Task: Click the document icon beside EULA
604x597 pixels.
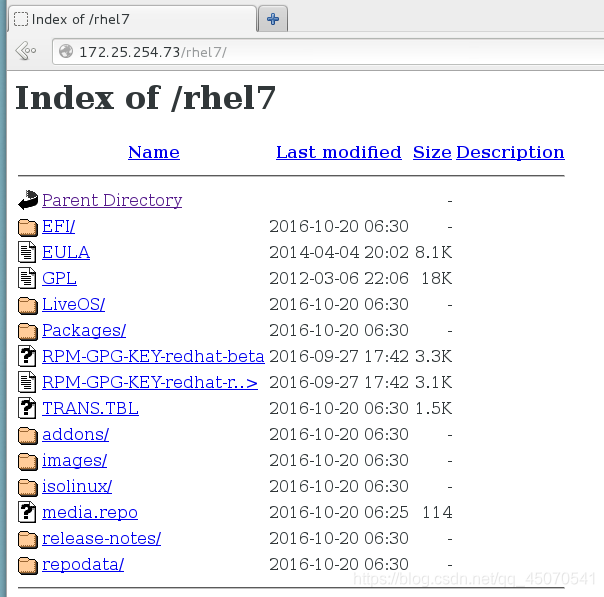Action: (27, 253)
